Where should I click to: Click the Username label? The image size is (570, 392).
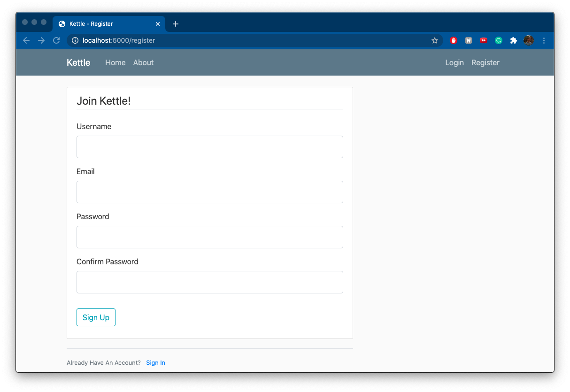94,127
